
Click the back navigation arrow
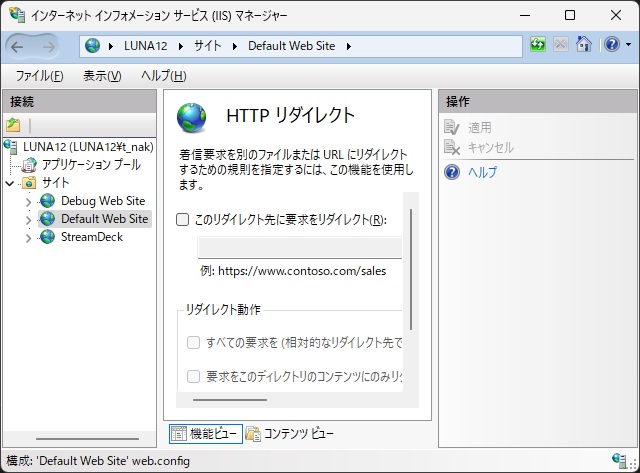pyautogui.click(x=17, y=47)
